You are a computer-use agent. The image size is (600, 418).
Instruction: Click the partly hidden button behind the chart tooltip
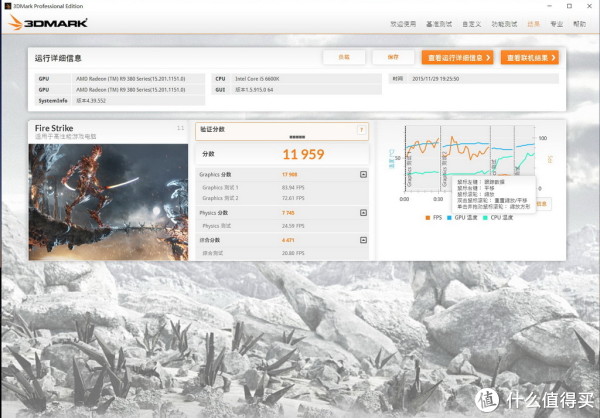543,204
